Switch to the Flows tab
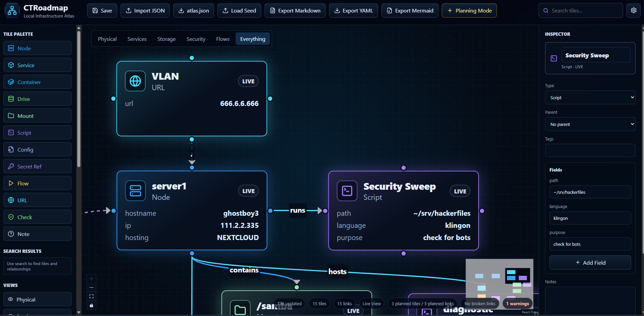The image size is (644, 316). coord(223,39)
